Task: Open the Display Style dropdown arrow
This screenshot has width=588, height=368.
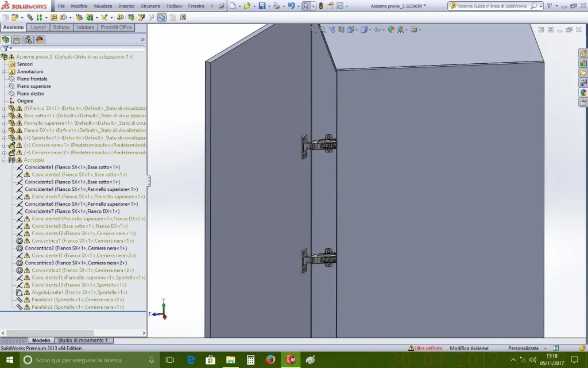Action: coord(370,30)
